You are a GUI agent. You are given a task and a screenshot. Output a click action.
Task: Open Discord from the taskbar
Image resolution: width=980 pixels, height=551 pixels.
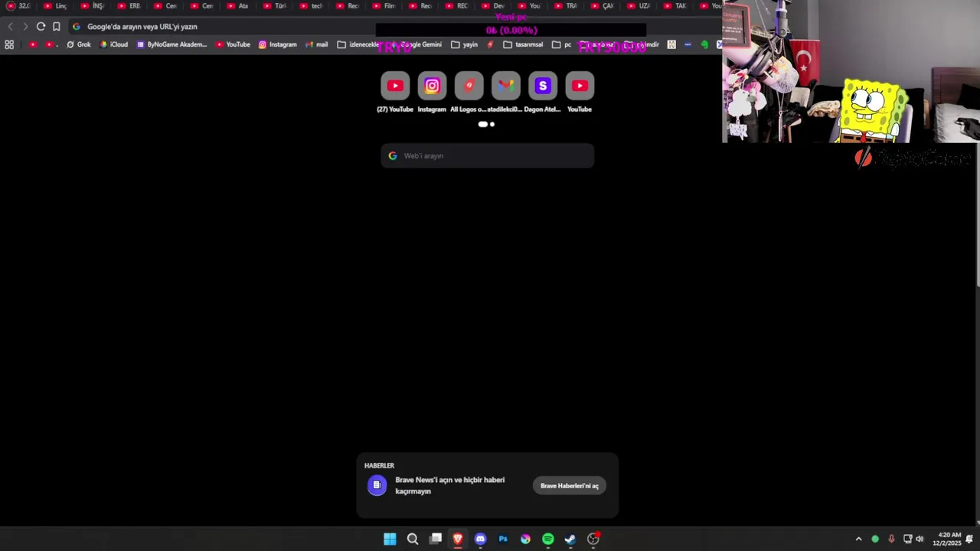click(480, 539)
